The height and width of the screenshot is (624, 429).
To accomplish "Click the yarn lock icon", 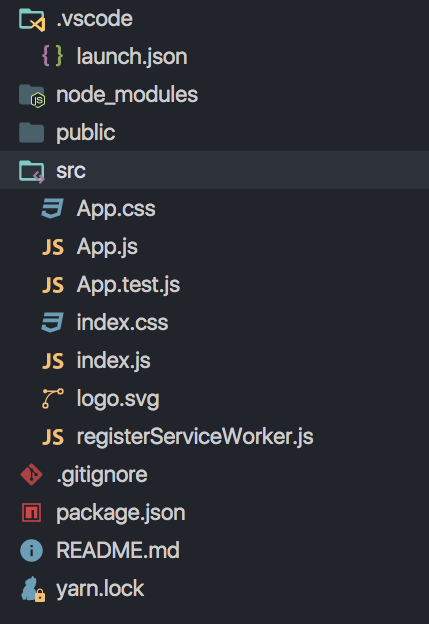I will [33, 589].
